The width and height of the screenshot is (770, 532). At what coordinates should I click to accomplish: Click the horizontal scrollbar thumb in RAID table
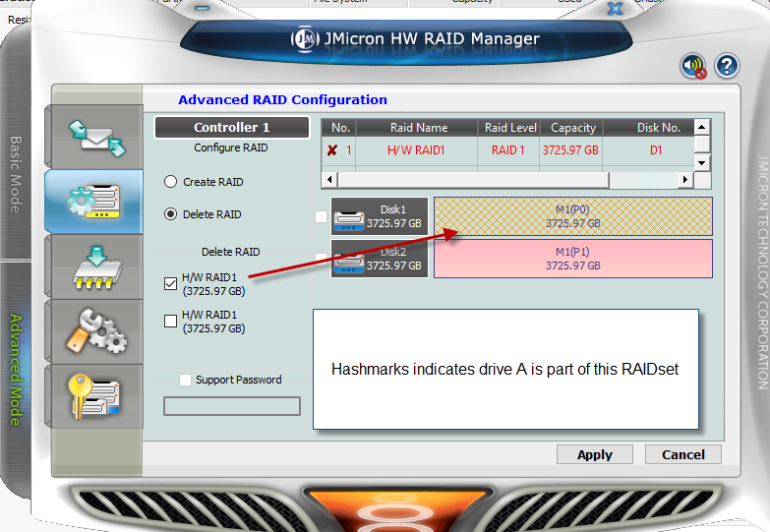pos(473,180)
